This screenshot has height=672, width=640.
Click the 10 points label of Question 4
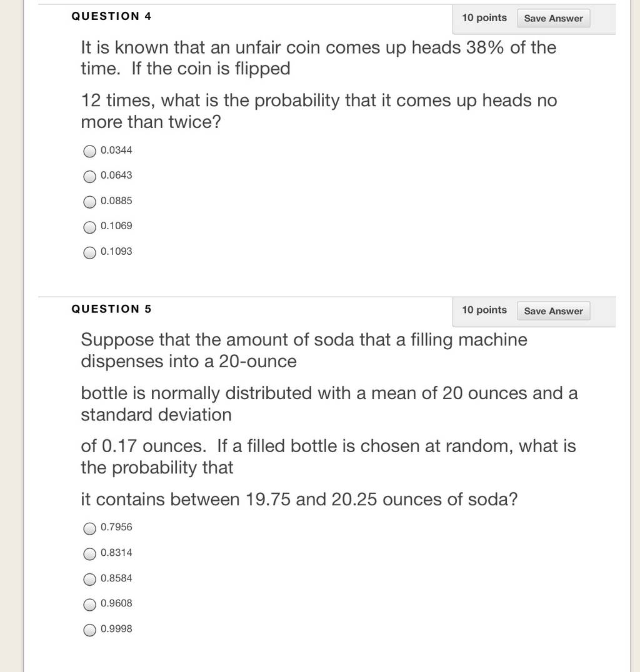pos(484,17)
